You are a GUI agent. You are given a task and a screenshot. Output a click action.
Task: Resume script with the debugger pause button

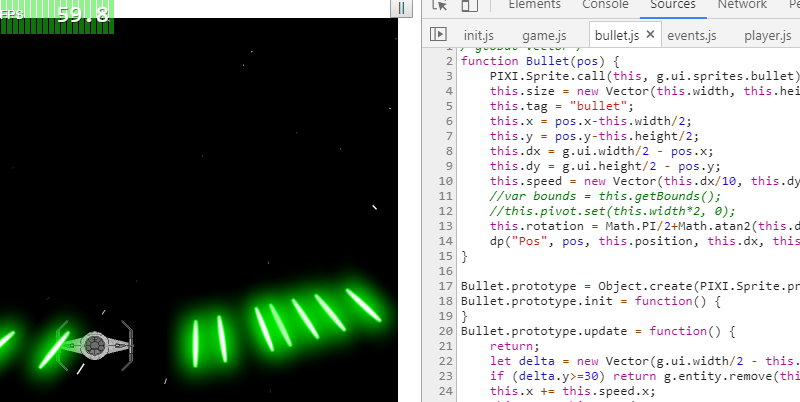coord(401,8)
